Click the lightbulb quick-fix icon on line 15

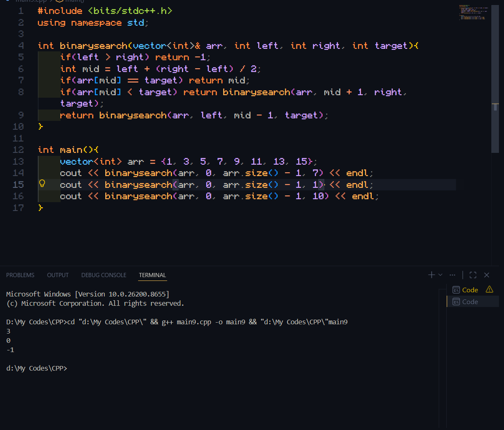(42, 184)
